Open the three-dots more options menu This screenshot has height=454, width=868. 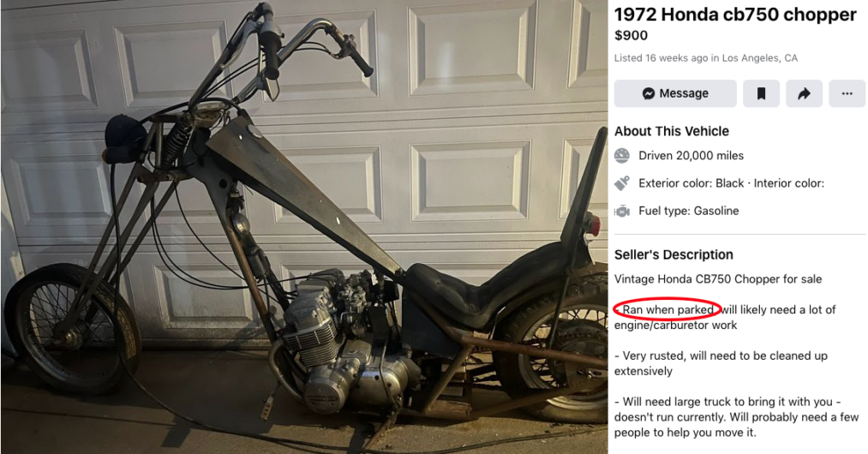click(x=847, y=93)
